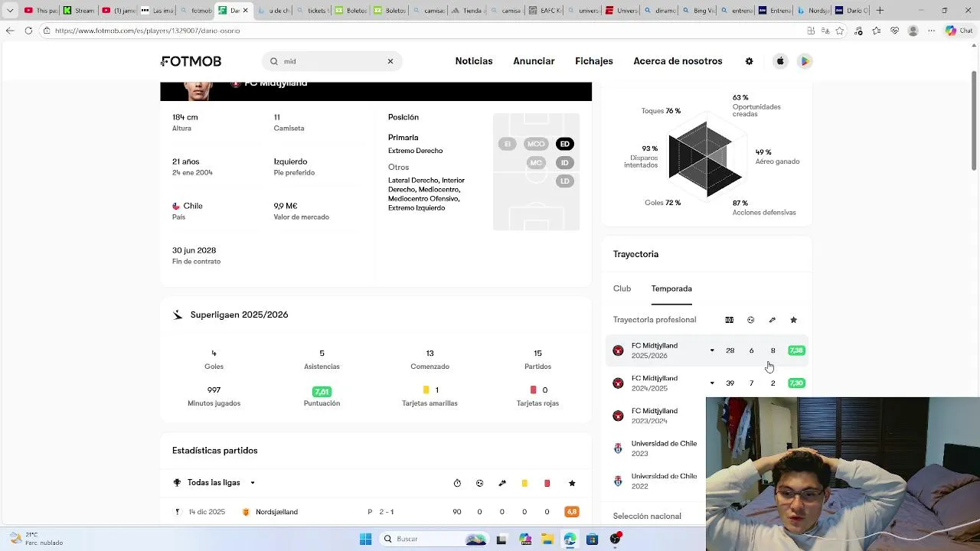
Task: Click red card column icon in match table
Action: point(547,483)
